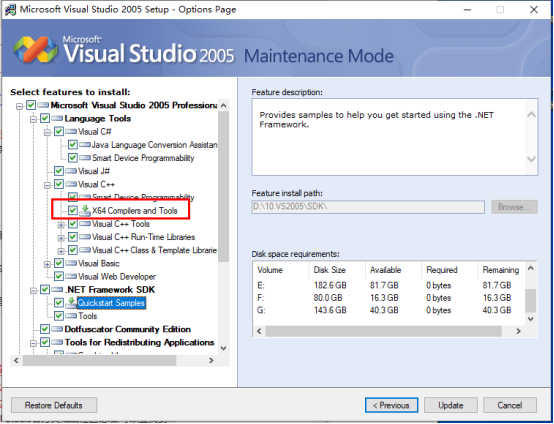Viewport: 554px width, 424px height.
Task: Click drive icon by Microsoft Visual Studio 2005 Professional
Action: [x=43, y=105]
